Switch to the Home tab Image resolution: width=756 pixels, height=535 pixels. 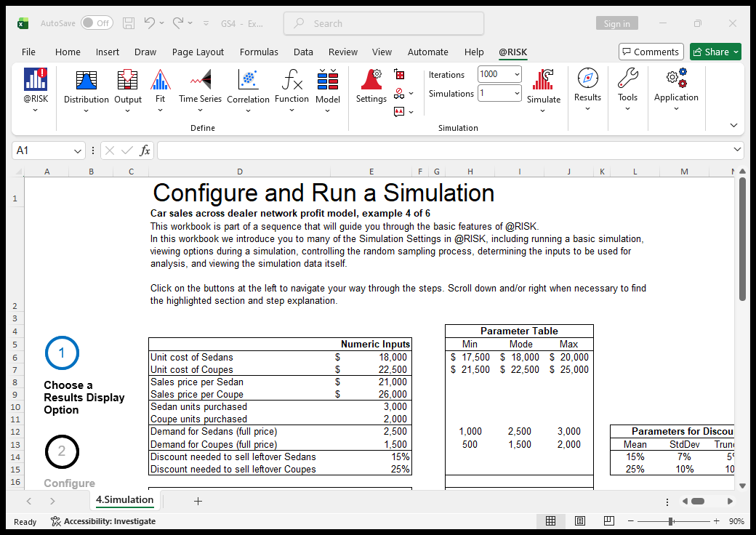point(68,52)
